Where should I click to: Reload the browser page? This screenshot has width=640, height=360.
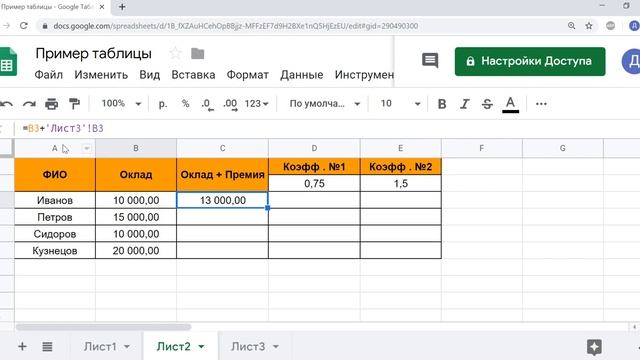[x=24, y=26]
